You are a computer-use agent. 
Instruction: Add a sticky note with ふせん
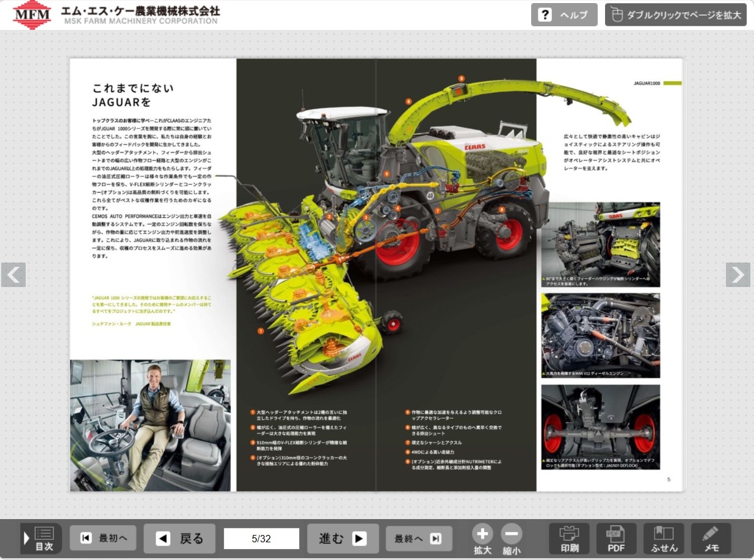coord(664,539)
